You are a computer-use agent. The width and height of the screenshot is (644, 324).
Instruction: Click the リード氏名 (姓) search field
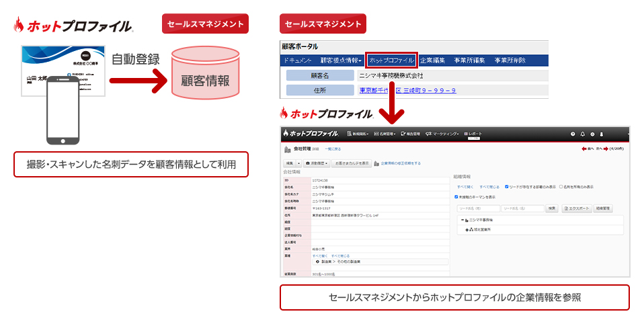pos(478,208)
